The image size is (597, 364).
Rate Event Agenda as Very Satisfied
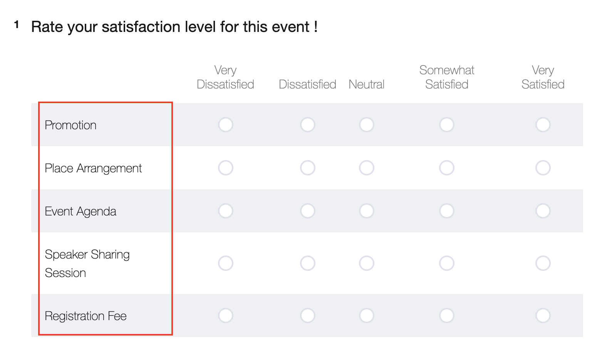click(543, 211)
